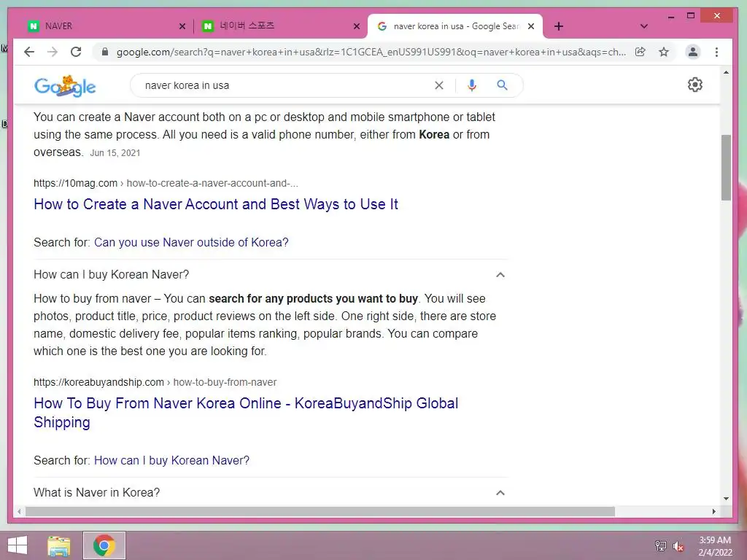Open File Explorer from the taskbar
Image resolution: width=747 pixels, height=560 pixels.
click(59, 545)
